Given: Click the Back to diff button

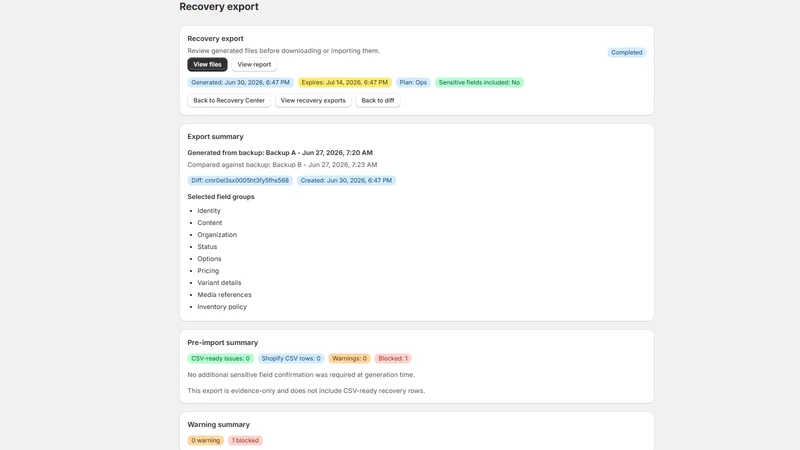Looking at the screenshot, I should click(378, 101).
